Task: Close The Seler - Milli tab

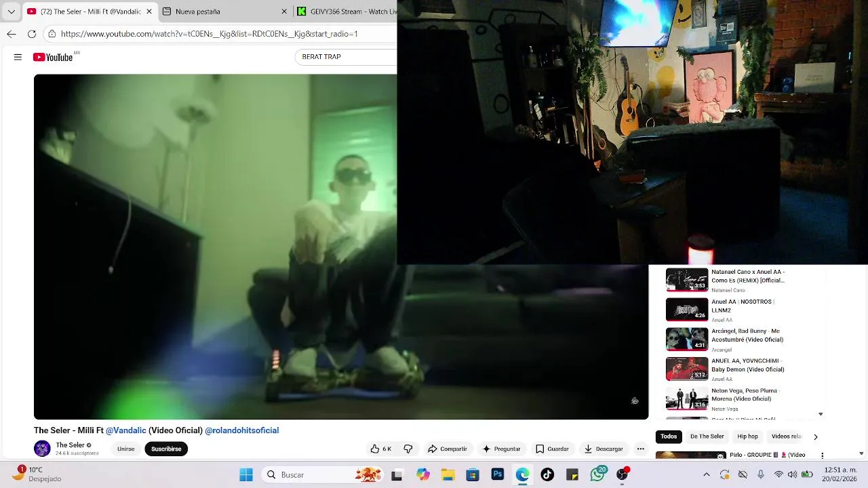Action: [149, 12]
